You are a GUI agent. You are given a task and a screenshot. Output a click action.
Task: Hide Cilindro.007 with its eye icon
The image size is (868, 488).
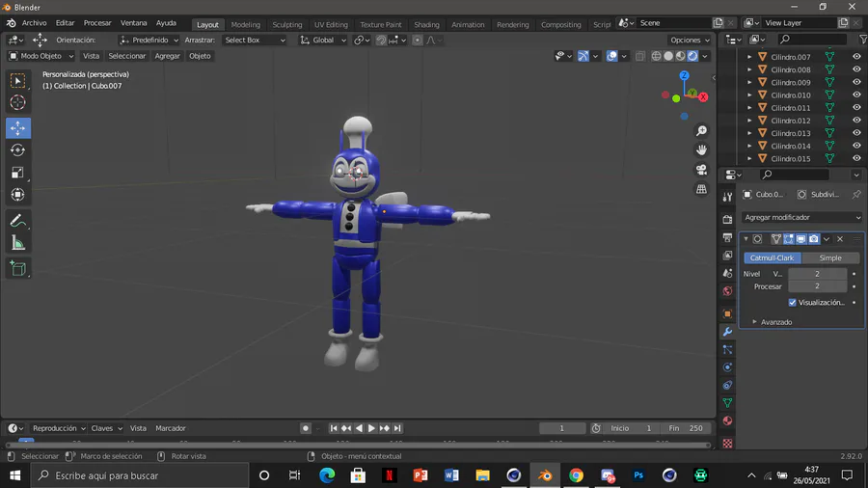[856, 57]
